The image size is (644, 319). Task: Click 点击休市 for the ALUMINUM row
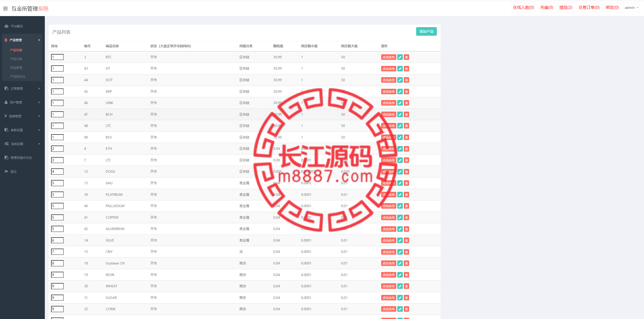tap(388, 229)
